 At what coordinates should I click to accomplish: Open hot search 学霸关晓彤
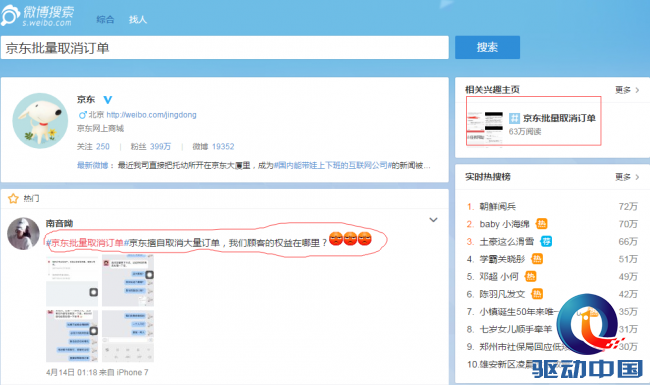[x=502, y=259]
